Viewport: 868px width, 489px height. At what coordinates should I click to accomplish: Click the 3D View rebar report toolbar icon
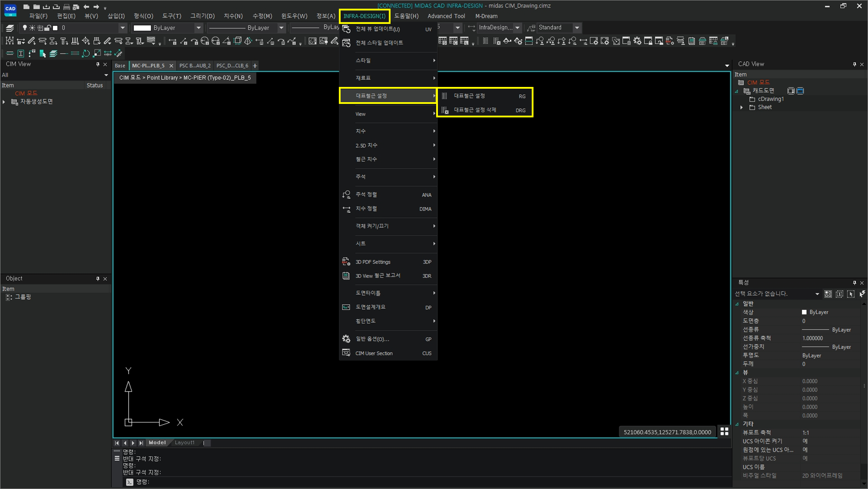coord(692,41)
